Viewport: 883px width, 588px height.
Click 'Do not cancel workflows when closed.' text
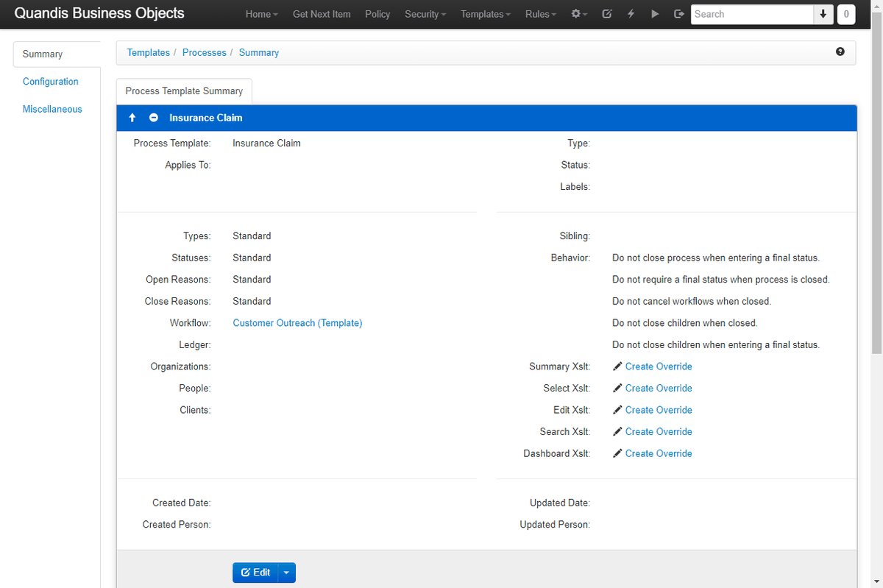point(692,301)
